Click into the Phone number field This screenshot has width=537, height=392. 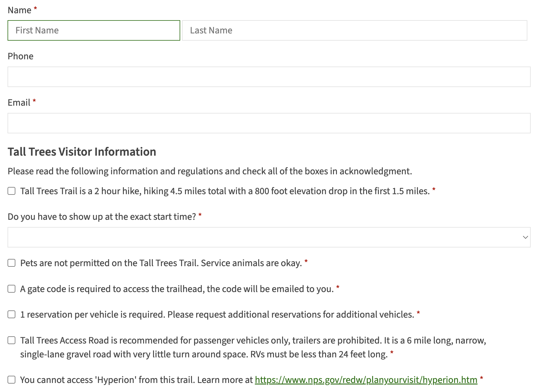(269, 77)
